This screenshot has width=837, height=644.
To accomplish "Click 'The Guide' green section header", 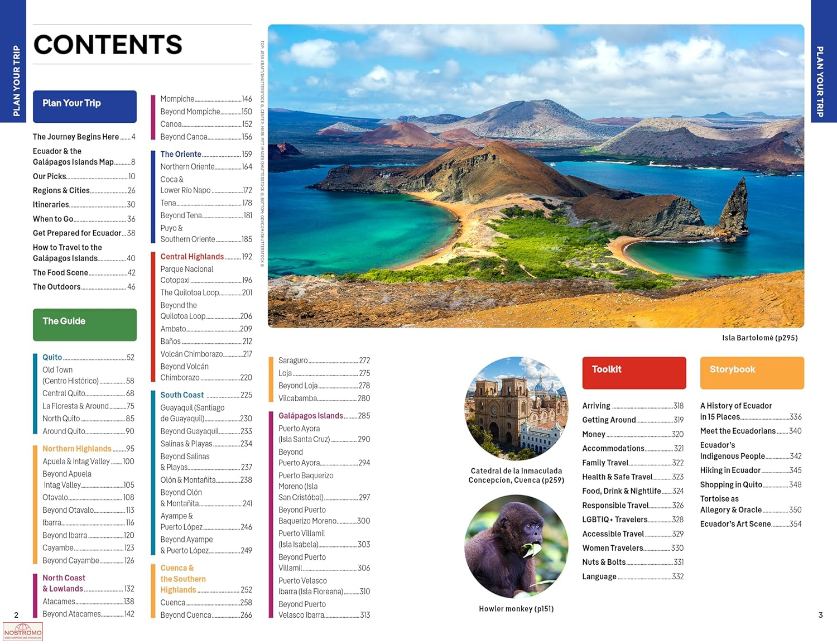I will 85,325.
